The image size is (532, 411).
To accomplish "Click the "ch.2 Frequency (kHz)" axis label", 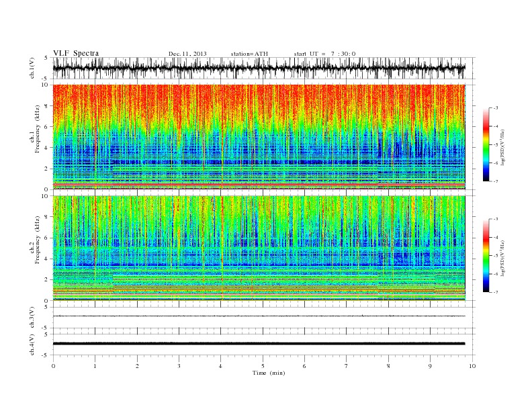I will tap(35, 239).
